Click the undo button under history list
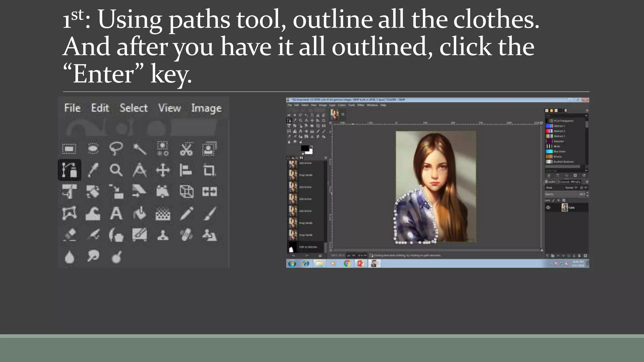Viewport: 644px width, 362px height. [x=293, y=256]
